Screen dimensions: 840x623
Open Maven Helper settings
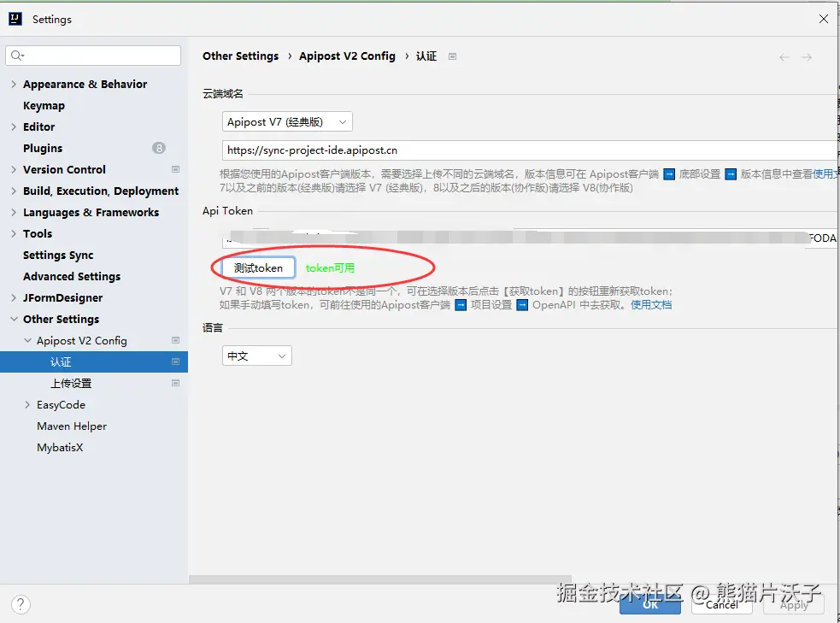point(72,426)
